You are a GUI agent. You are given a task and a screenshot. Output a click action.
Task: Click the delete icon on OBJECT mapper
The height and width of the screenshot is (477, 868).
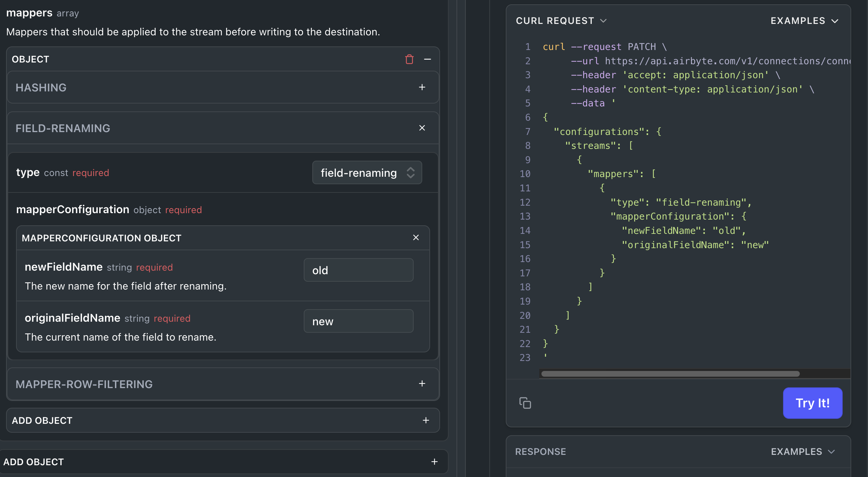pyautogui.click(x=409, y=59)
